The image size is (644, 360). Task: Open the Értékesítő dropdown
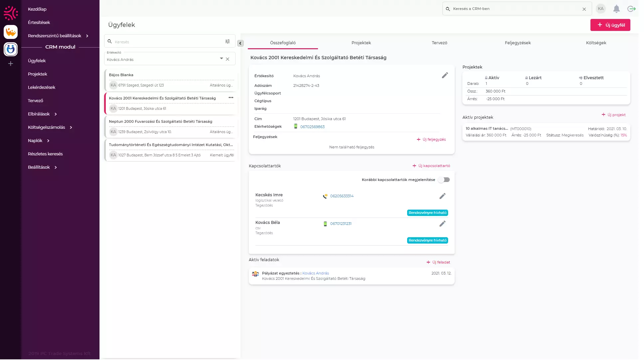coord(221,59)
